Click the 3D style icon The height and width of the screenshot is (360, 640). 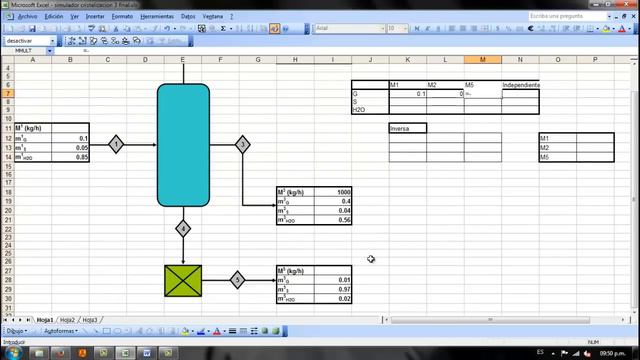pos(276,331)
